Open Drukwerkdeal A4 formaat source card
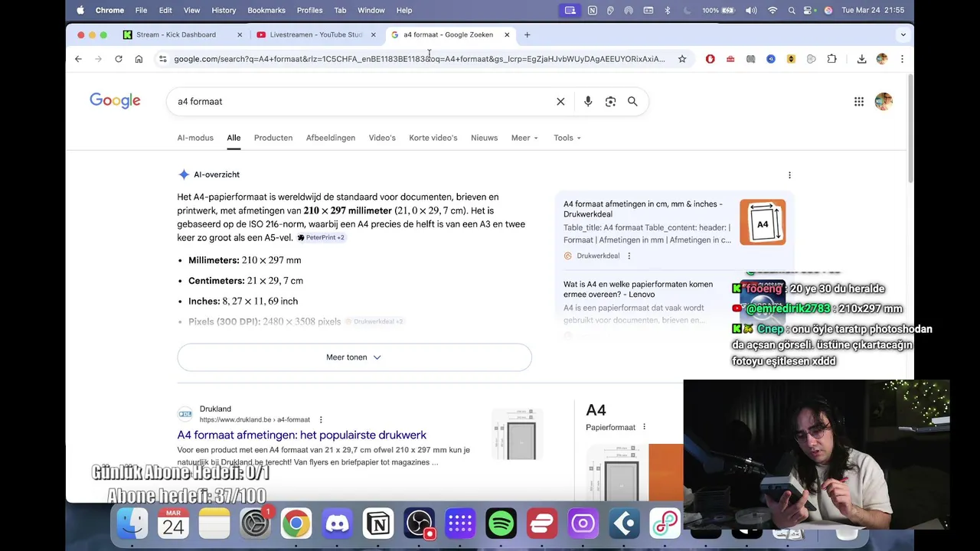 [x=675, y=229]
